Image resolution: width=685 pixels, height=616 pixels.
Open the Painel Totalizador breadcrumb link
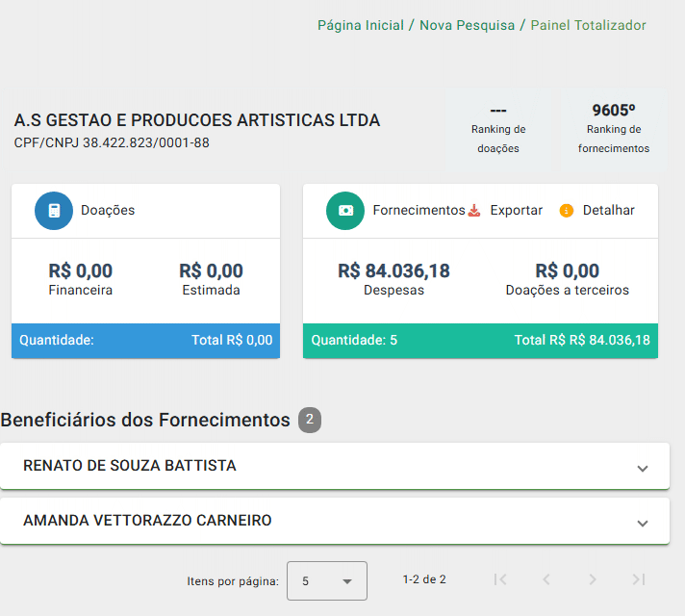click(x=588, y=25)
